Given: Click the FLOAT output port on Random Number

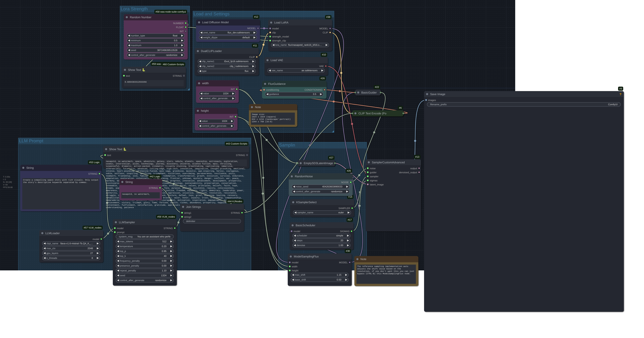Looking at the screenshot, I should [186, 27].
